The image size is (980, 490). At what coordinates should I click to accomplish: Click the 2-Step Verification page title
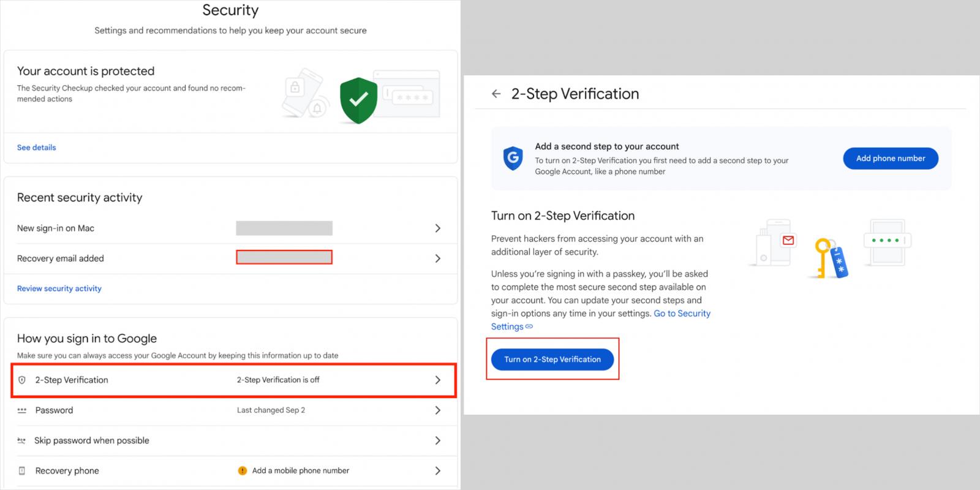(x=575, y=94)
